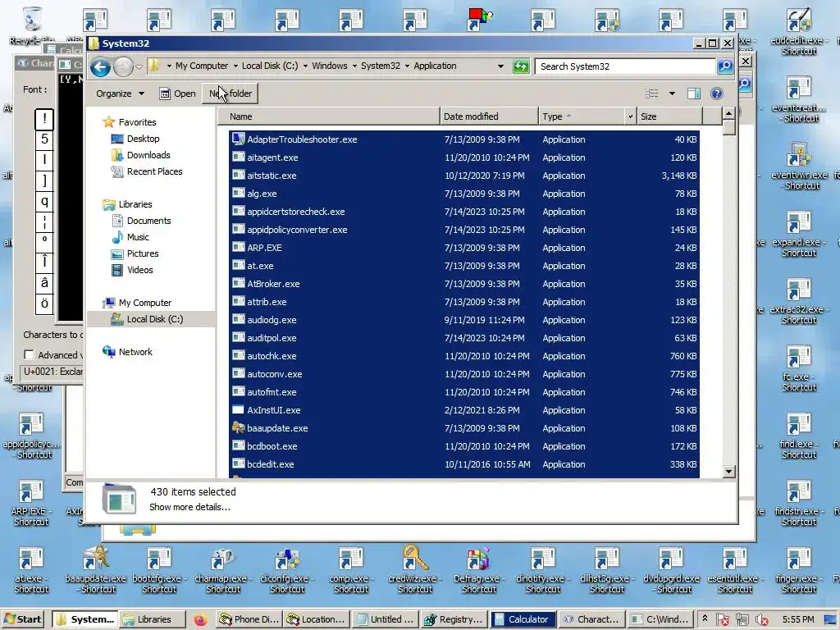
Task: Click the file list scrollbar up arrow
Action: pyautogui.click(x=728, y=113)
